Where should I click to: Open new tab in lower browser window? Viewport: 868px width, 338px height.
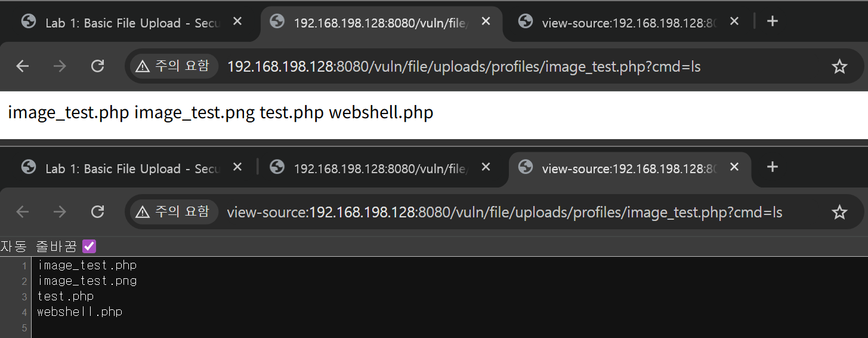(x=773, y=167)
